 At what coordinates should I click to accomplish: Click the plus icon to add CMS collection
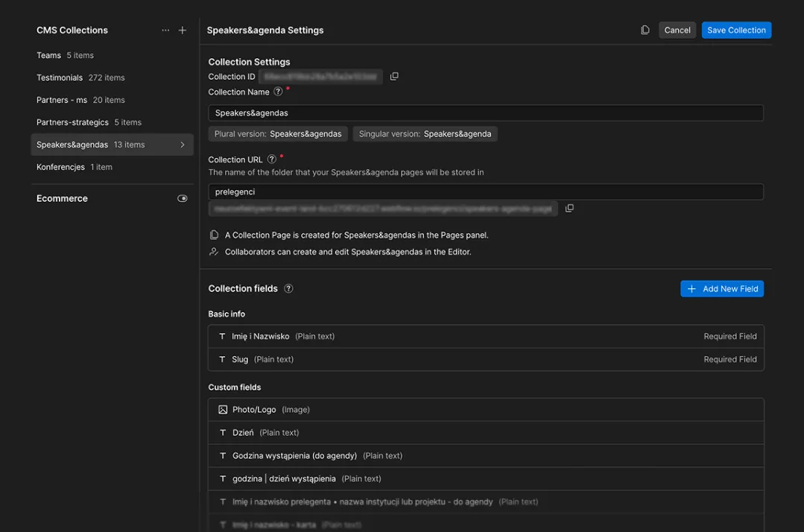tap(183, 31)
